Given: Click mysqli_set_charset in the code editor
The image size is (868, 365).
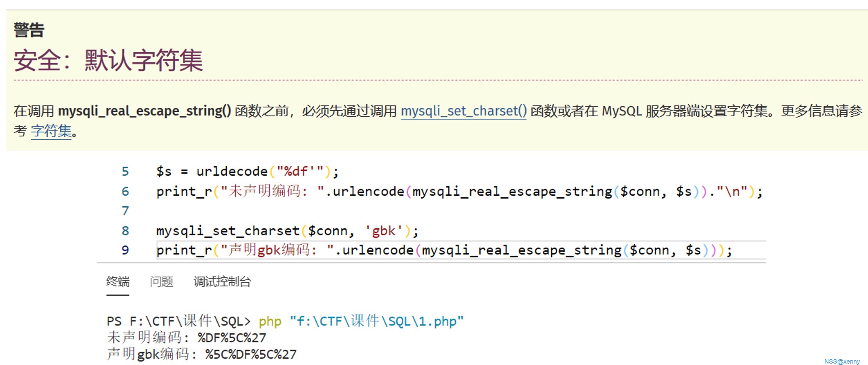Looking at the screenshot, I should coord(227,231).
